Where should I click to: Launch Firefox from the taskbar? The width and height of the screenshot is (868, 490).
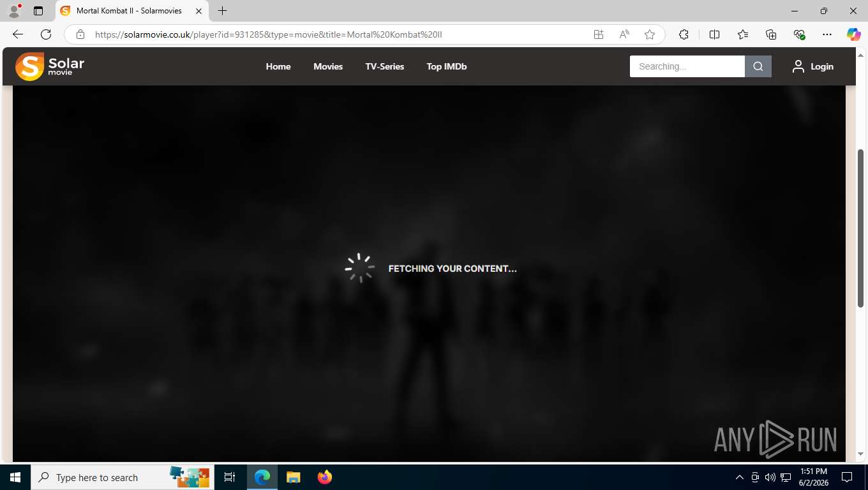tap(325, 477)
